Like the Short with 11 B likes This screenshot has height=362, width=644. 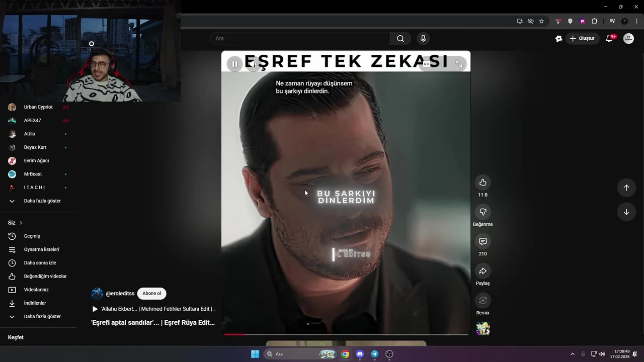pos(482,182)
